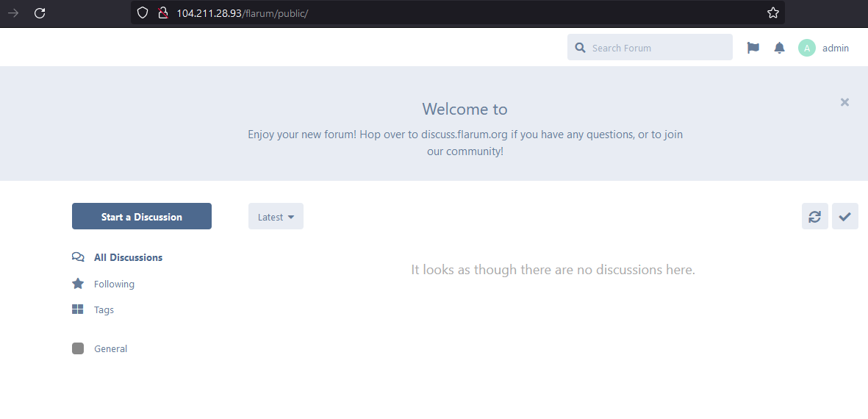
Task: Open the notifications bell icon
Action: [779, 48]
